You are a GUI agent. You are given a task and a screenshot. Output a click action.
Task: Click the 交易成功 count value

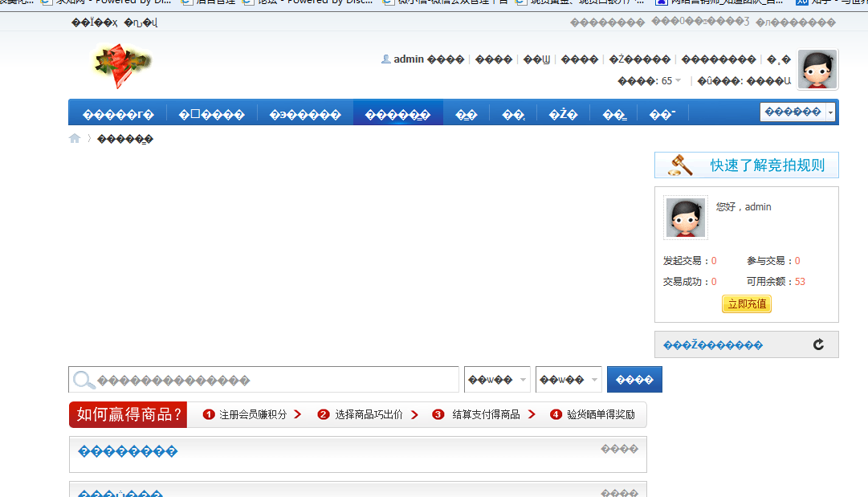tap(714, 282)
